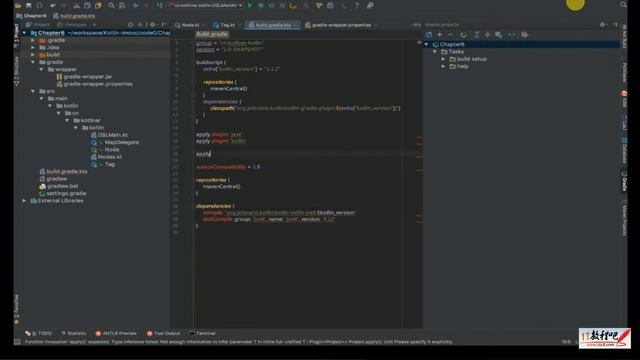This screenshot has height=360, width=640.
Task: Collapse all nodes in Gradle panel
Action: [487, 35]
